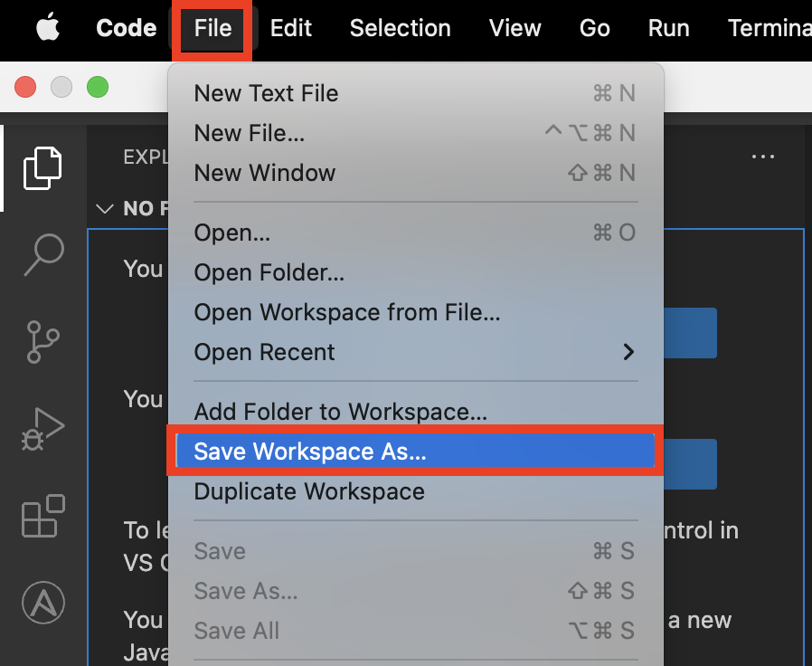Choose Add Folder to Workspace...
This screenshot has height=666, width=812.
point(416,412)
